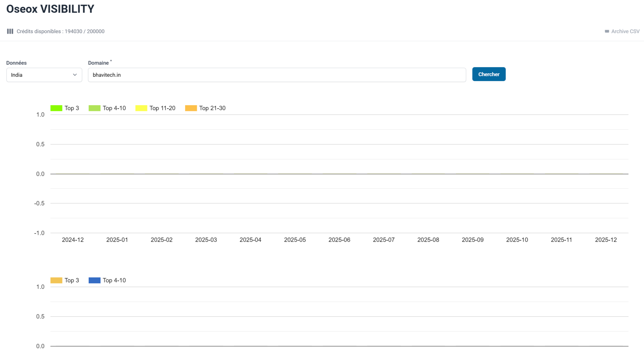Screen dimensions: 644x350
Task: Click the credits bar chart icon
Action: click(x=10, y=31)
